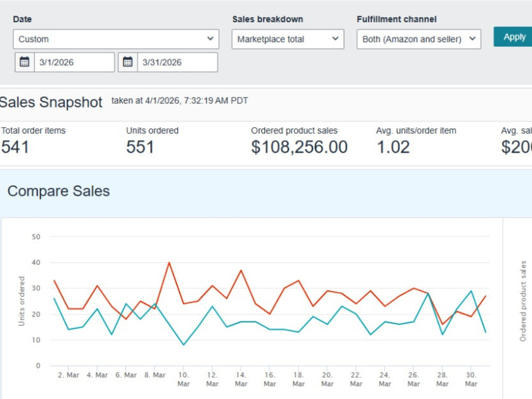This screenshot has height=399, width=532.
Task: Open the Sales breakdown Marketplace total dropdown
Action: pos(288,39)
